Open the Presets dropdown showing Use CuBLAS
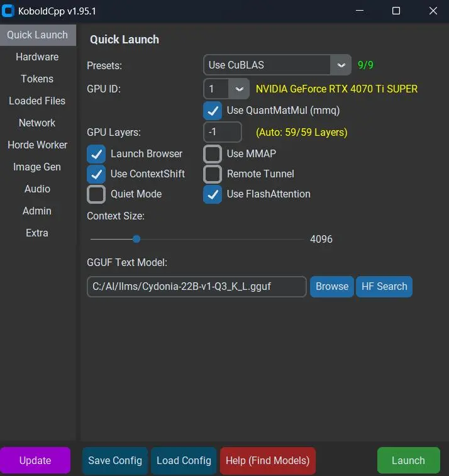The image size is (449, 476). [x=277, y=65]
